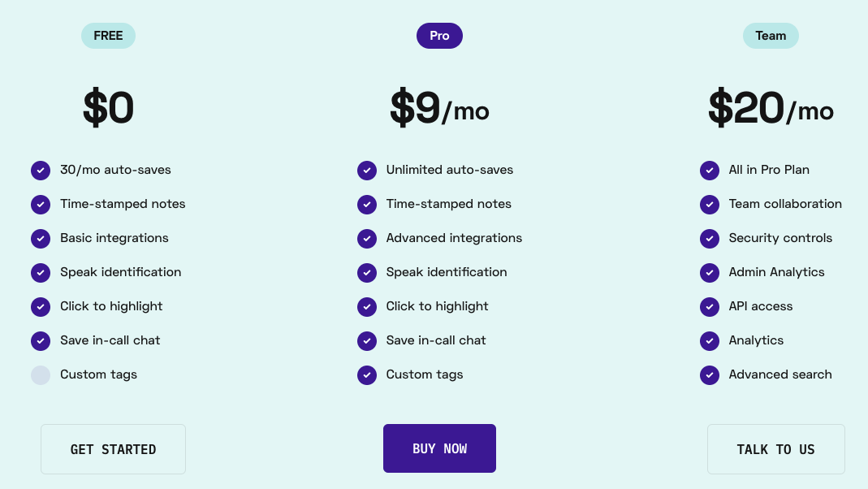This screenshot has height=489, width=868.
Task: Click the All in Pro Plan text
Action: pos(769,170)
